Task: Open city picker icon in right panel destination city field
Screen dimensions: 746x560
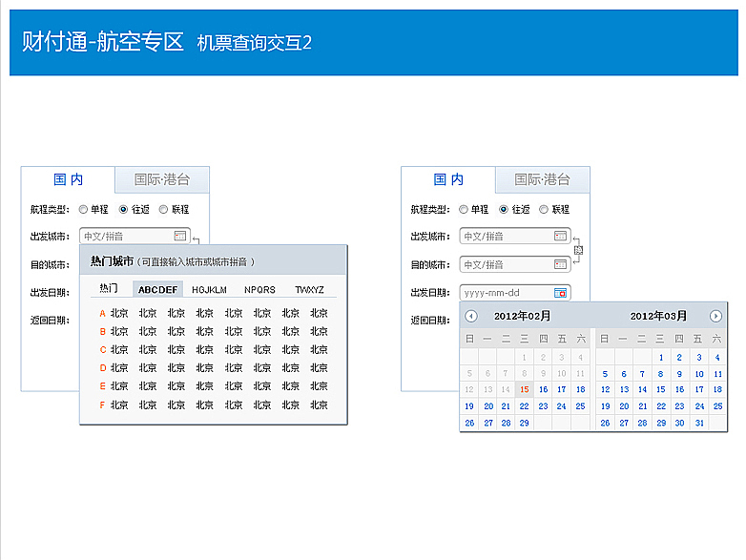Action: [x=560, y=264]
